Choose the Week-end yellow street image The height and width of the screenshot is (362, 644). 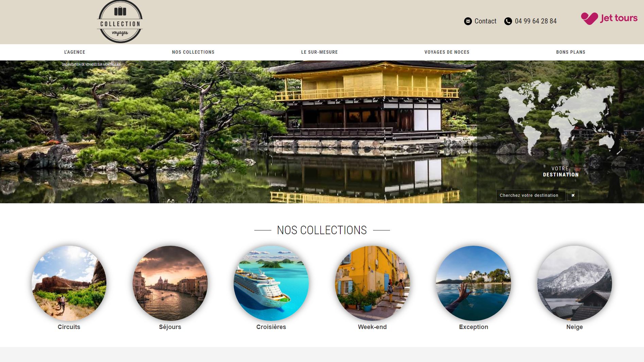(372, 283)
